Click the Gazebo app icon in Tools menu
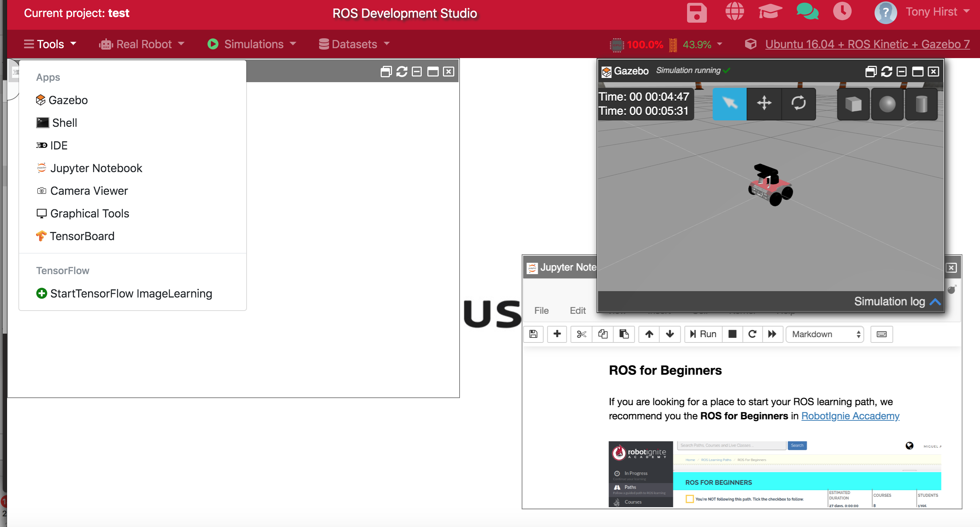 pos(41,100)
